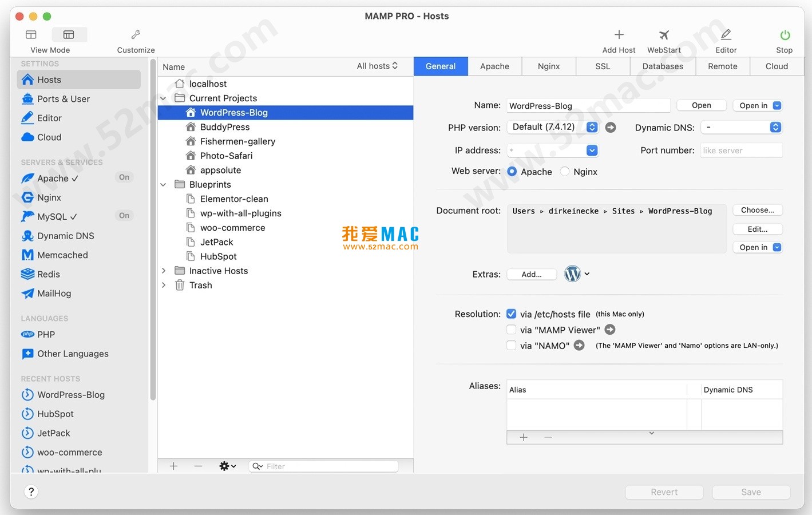Select the Apache web server radio button
The image size is (812, 515).
pyautogui.click(x=512, y=172)
